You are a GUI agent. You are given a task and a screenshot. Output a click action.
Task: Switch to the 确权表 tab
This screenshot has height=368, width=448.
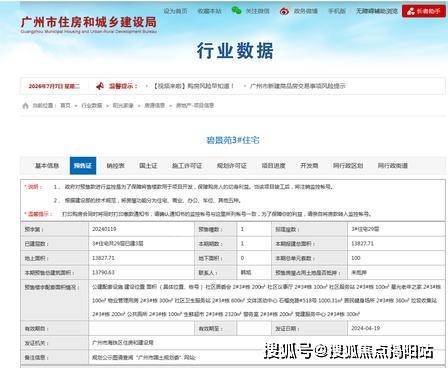coord(116,166)
